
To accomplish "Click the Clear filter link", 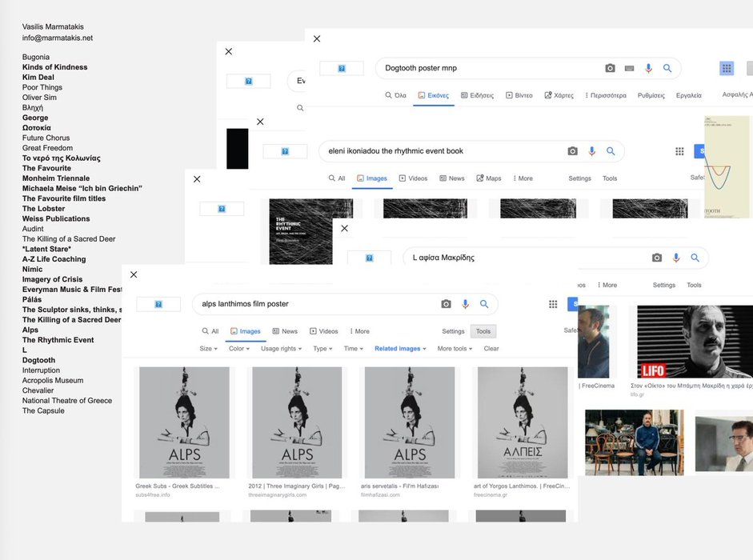I will click(491, 349).
